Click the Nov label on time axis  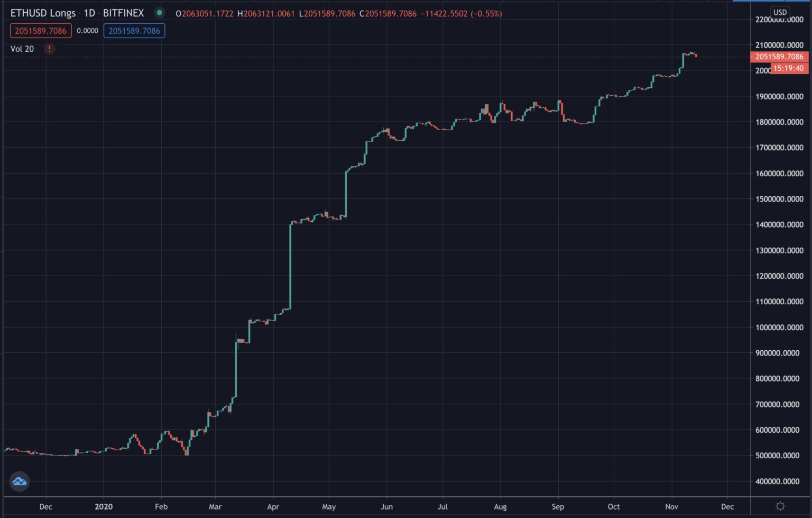[x=671, y=507]
